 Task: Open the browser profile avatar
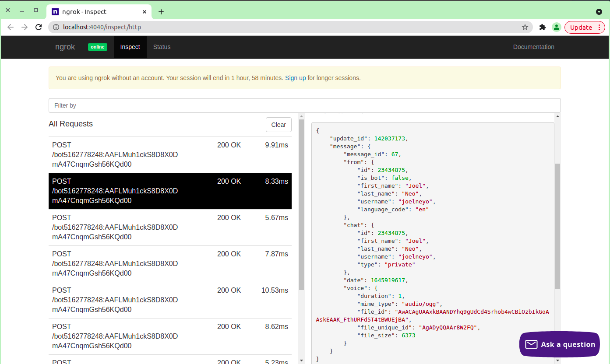click(556, 27)
